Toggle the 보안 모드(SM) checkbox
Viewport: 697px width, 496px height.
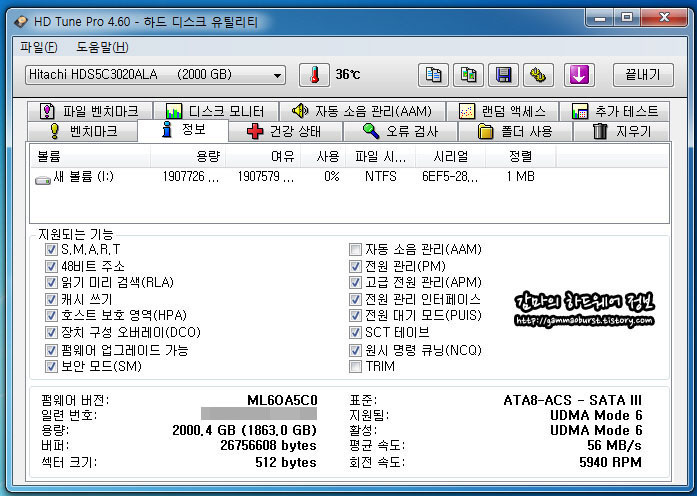[x=51, y=367]
